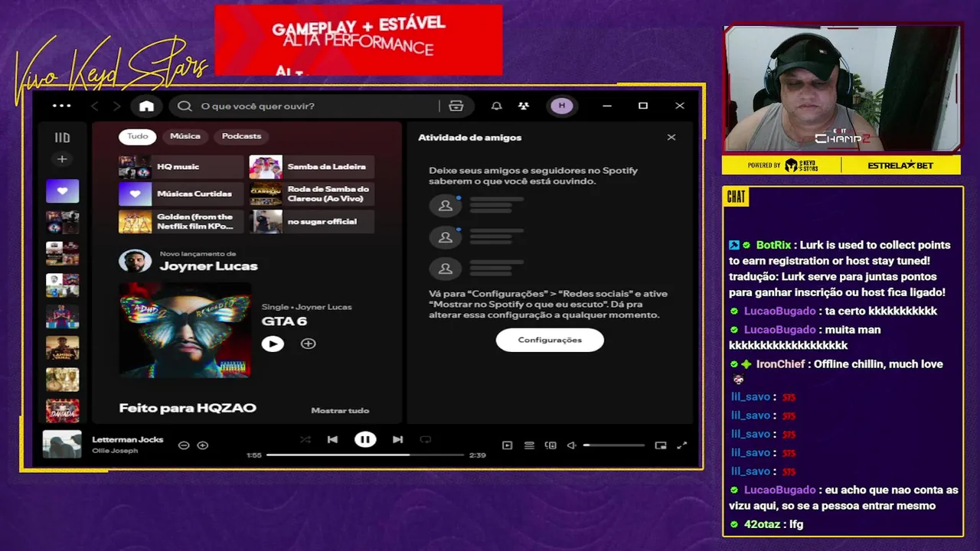Open the queue icon
This screenshot has width=980, height=551.
click(x=529, y=445)
